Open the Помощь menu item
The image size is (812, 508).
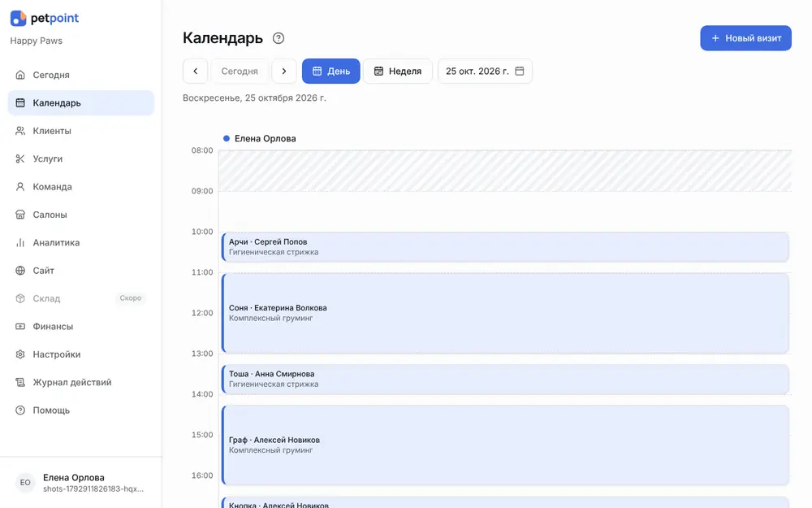(x=80, y=410)
